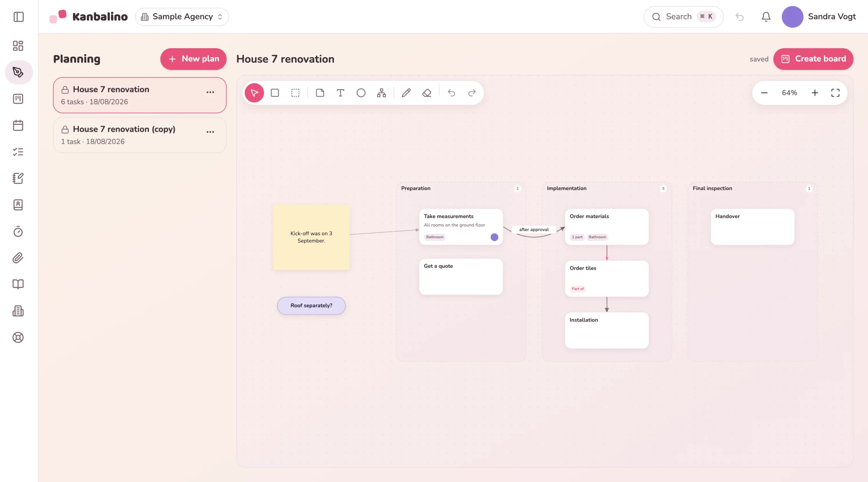Select the sticky note tool

pos(320,93)
